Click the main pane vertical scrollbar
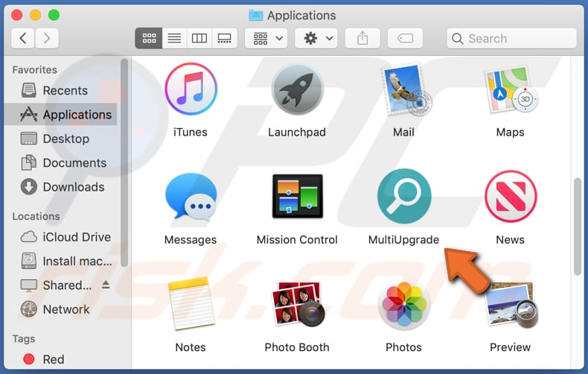The width and height of the screenshot is (588, 374). (578, 226)
